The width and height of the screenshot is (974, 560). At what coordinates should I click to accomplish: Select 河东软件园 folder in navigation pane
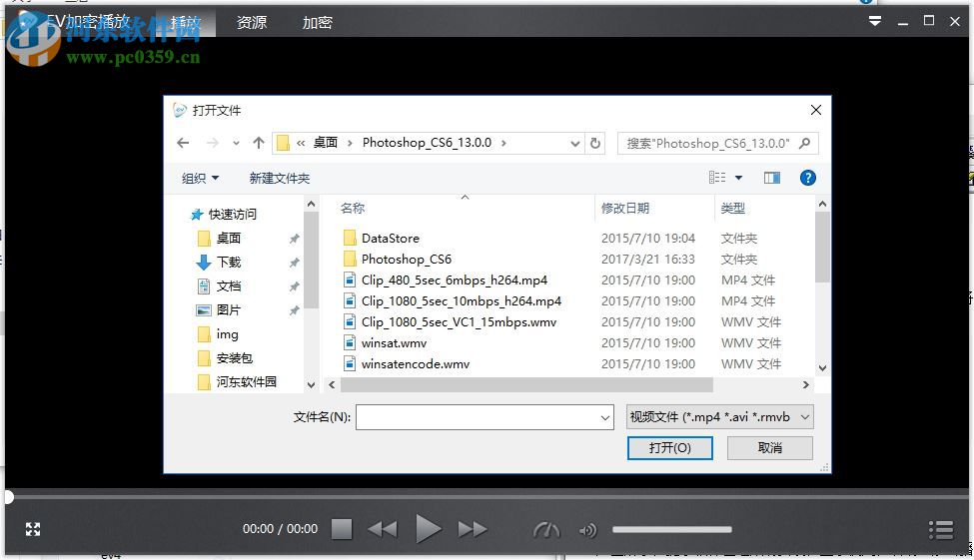click(x=246, y=381)
